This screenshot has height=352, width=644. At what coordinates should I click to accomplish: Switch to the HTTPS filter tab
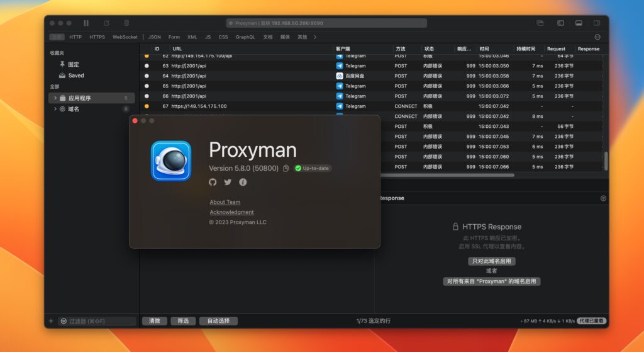point(97,37)
